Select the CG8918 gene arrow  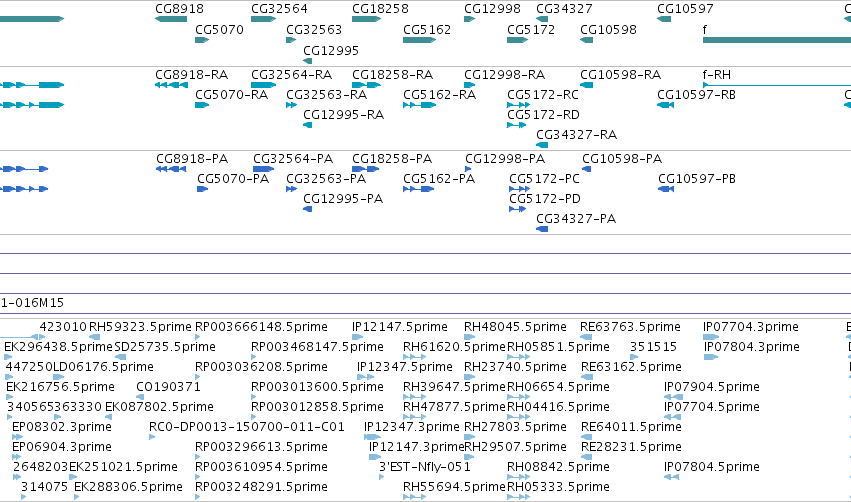click(171, 19)
